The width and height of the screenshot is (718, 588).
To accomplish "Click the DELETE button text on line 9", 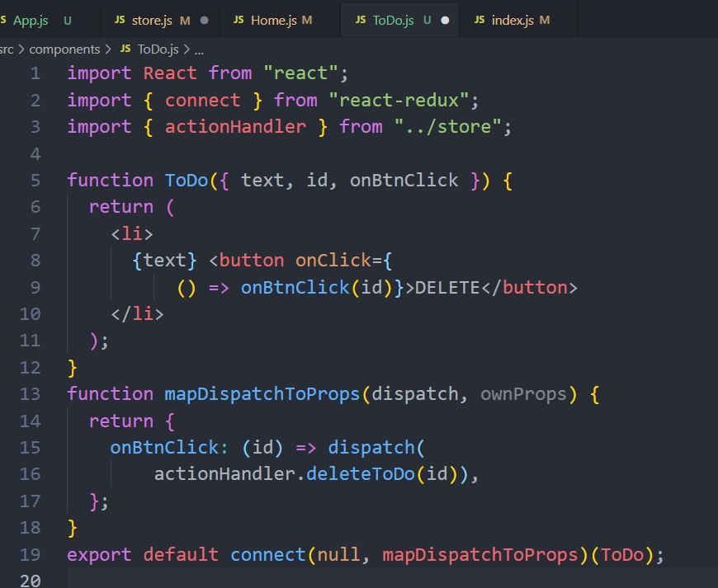I will click(x=447, y=288).
